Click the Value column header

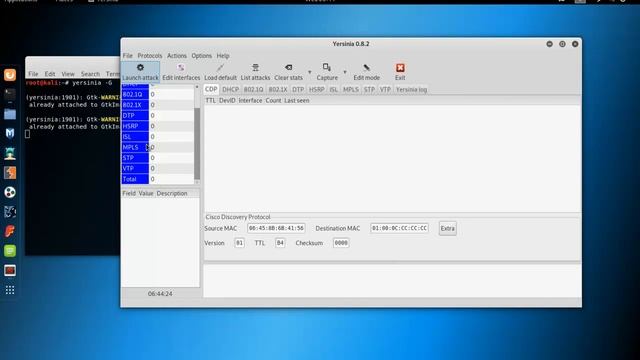(x=146, y=193)
